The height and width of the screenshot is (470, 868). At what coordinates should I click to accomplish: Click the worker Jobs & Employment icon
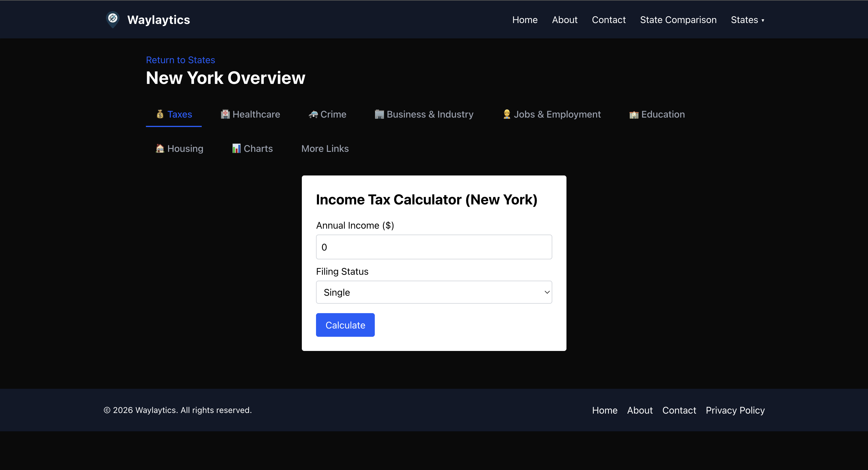coord(507,114)
